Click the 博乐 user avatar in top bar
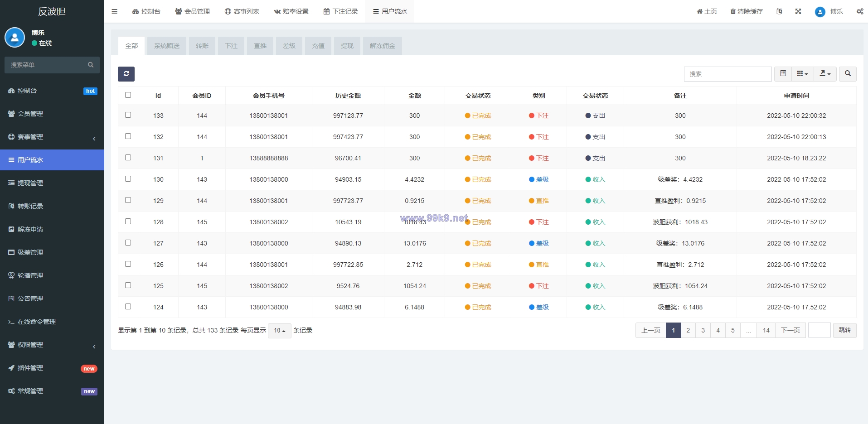868x424 pixels. coord(820,12)
